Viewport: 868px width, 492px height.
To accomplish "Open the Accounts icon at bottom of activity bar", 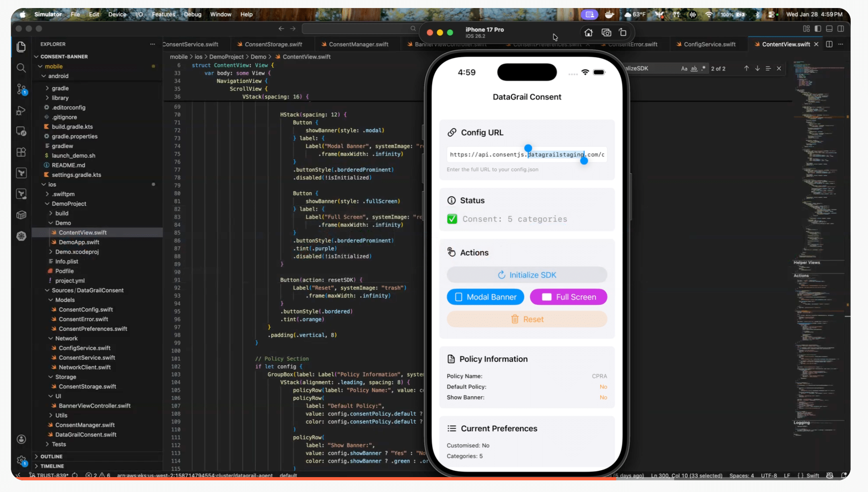I will click(x=21, y=439).
